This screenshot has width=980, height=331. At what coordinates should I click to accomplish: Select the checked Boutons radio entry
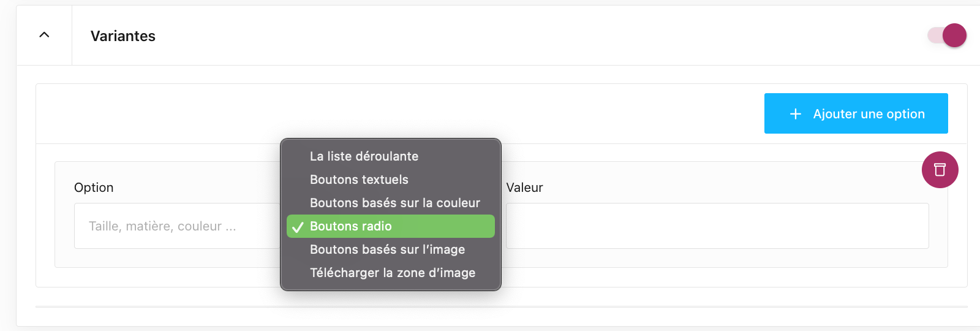[x=391, y=226]
